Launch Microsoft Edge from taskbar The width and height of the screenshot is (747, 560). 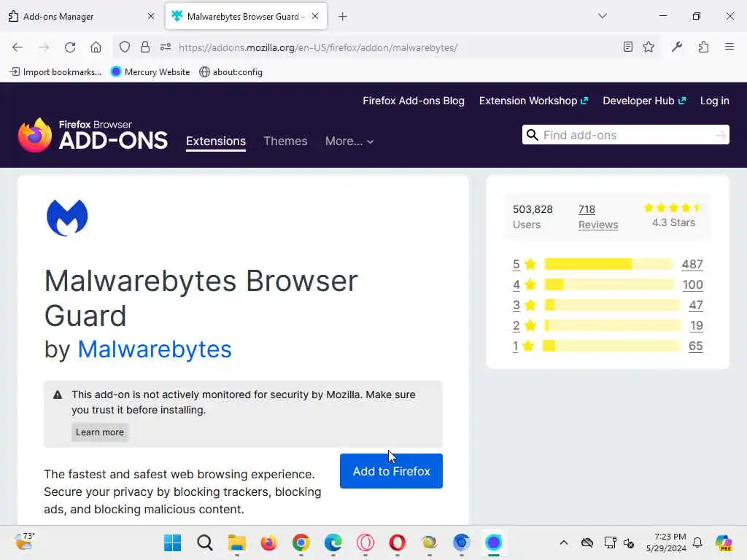(333, 542)
